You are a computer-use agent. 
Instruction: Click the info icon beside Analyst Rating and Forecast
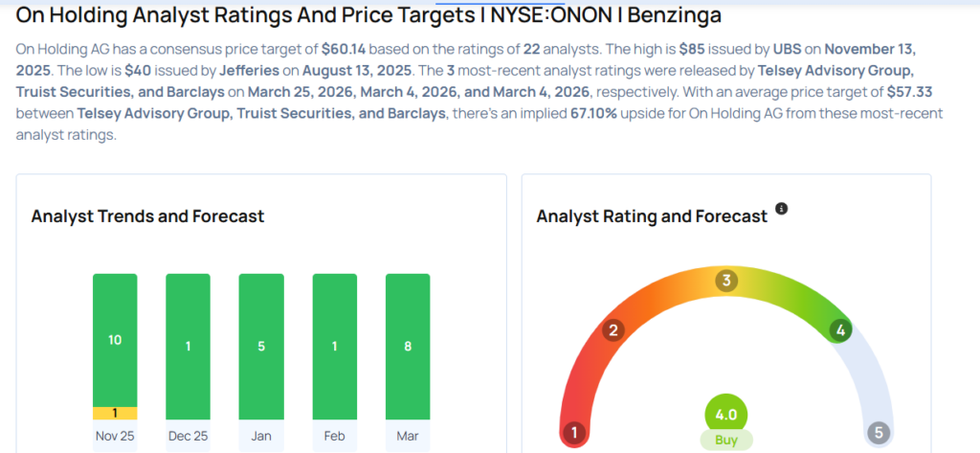781,209
